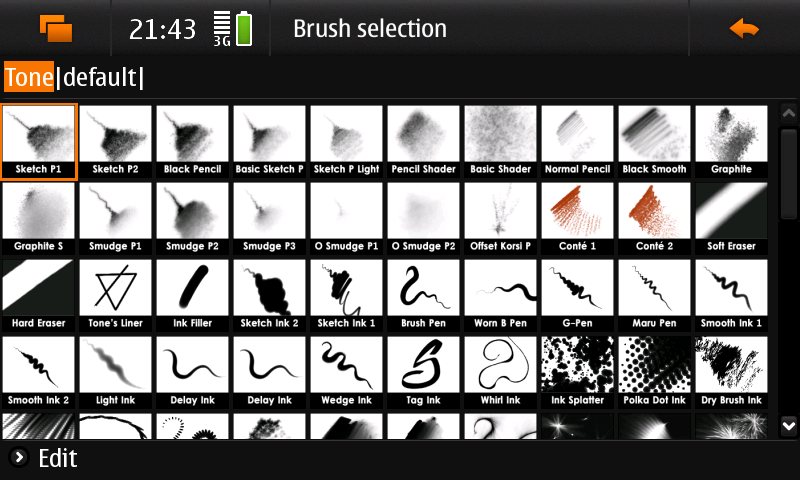Select the Tag Ink brush
The width and height of the screenshot is (800, 480).
click(x=423, y=372)
